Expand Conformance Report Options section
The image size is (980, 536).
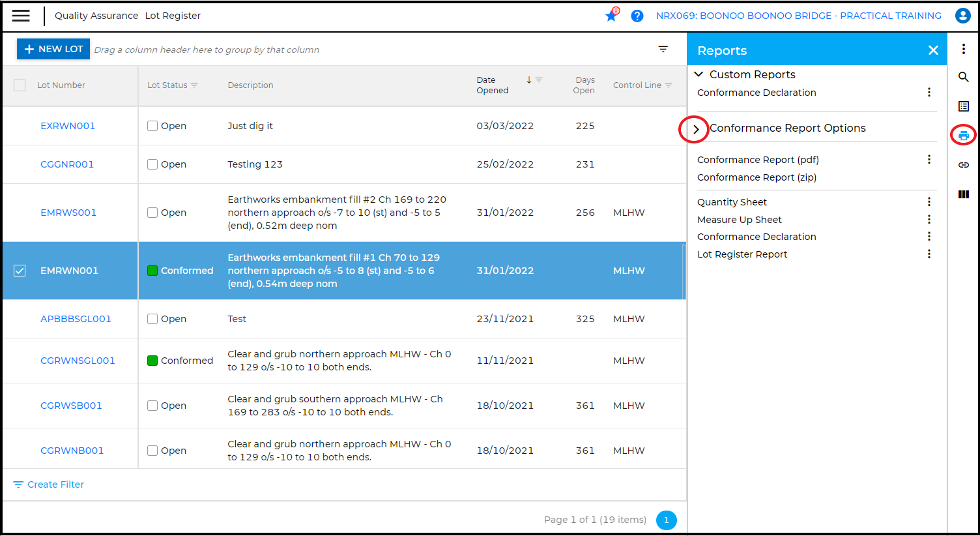(696, 129)
